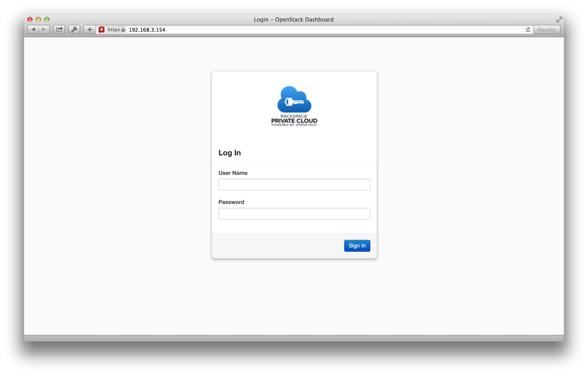The height and width of the screenshot is (375, 588).
Task: Click the red site favicon in address bar
Action: coord(102,30)
